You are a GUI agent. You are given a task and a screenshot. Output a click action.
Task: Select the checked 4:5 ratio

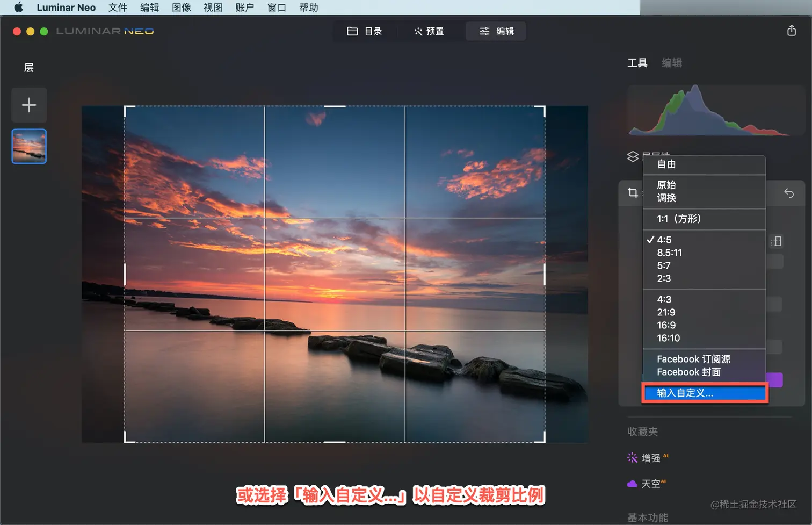[x=704, y=240]
